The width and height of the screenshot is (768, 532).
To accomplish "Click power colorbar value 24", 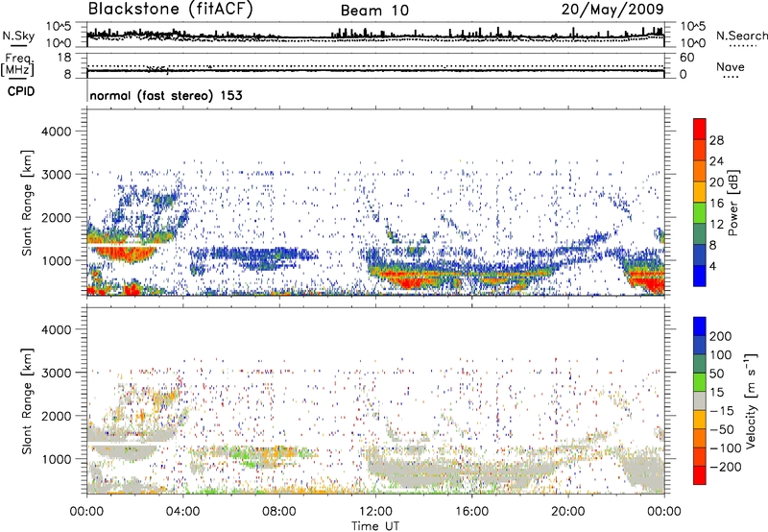I will 716,161.
